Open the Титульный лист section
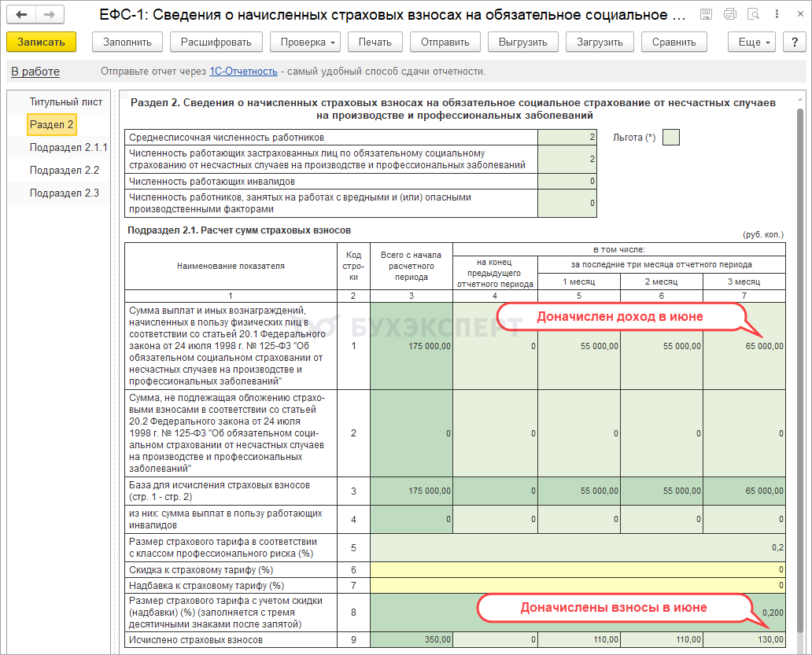This screenshot has width=812, height=655. point(66,102)
